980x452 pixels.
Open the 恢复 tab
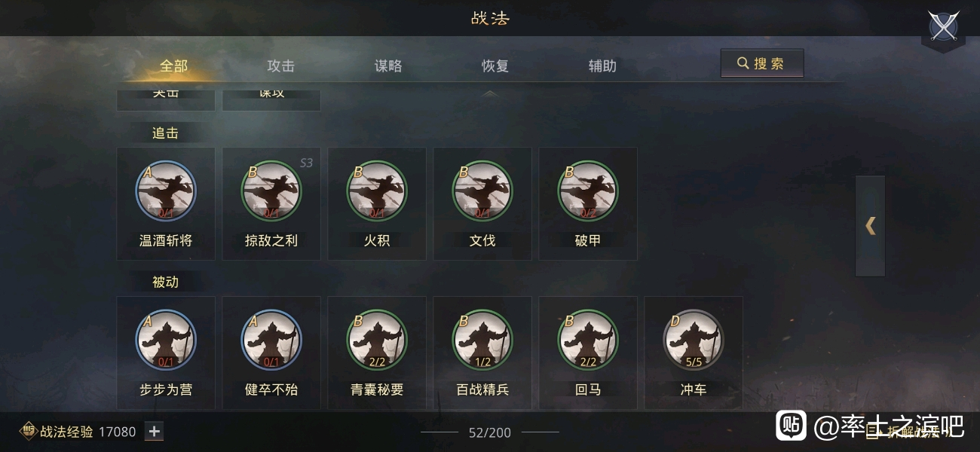pyautogui.click(x=495, y=66)
